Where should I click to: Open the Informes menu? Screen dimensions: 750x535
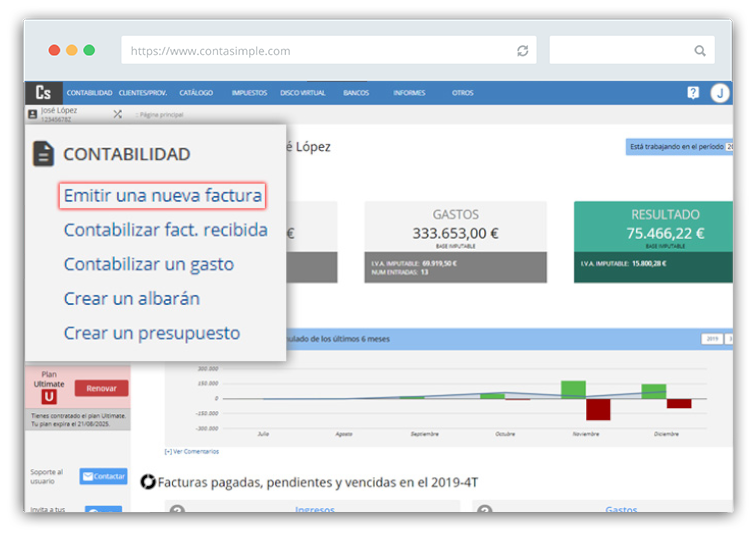tap(409, 93)
